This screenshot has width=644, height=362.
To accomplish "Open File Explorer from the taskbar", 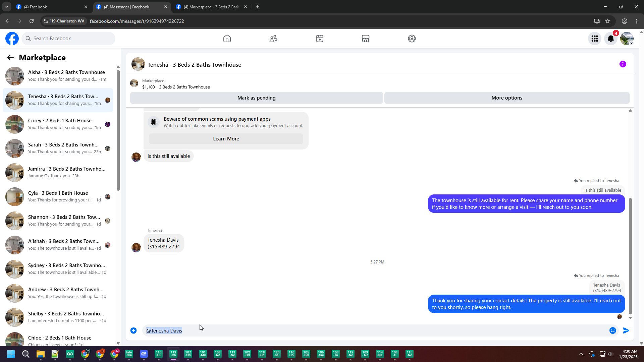I will point(41,354).
